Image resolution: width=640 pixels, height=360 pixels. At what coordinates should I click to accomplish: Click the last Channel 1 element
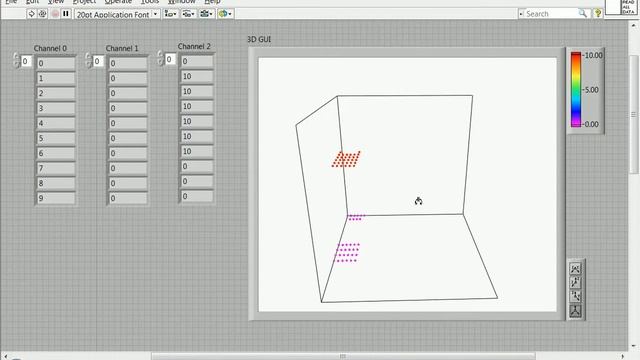(x=128, y=198)
